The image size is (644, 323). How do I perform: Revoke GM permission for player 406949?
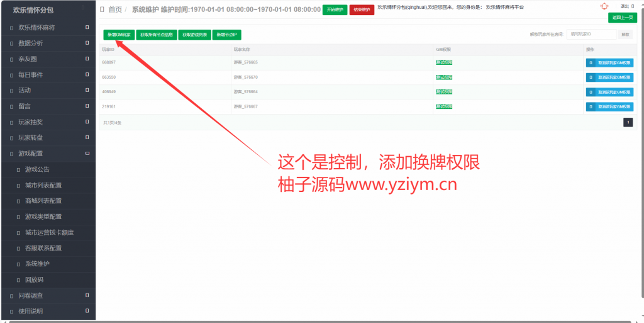[x=609, y=92]
